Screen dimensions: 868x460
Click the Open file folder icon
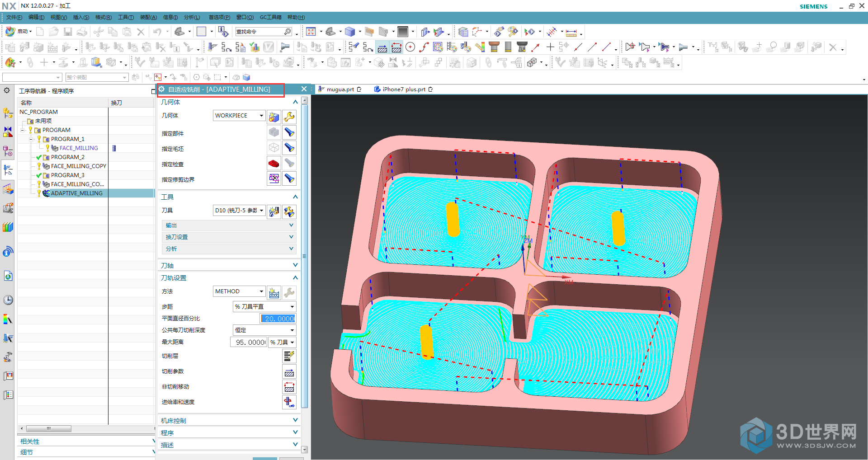(x=54, y=32)
